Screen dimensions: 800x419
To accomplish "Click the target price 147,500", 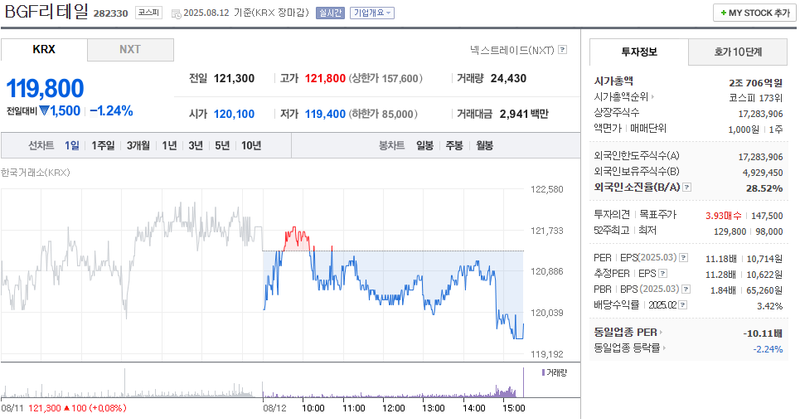I will pyautogui.click(x=767, y=216).
